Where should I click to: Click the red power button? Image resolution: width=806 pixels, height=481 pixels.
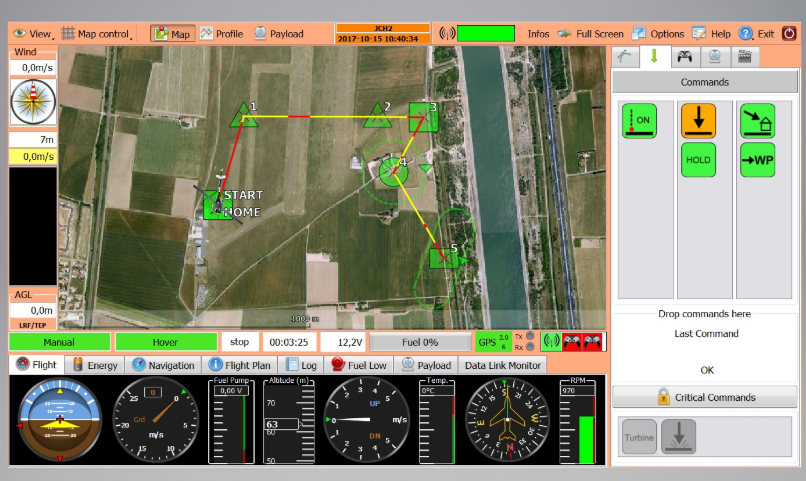click(789, 33)
